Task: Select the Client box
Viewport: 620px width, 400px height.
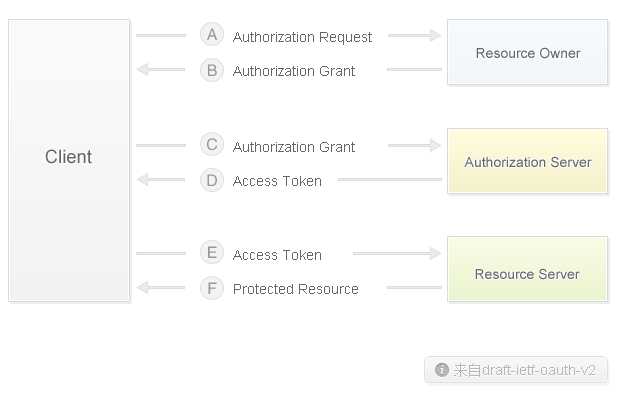Action: [x=69, y=160]
